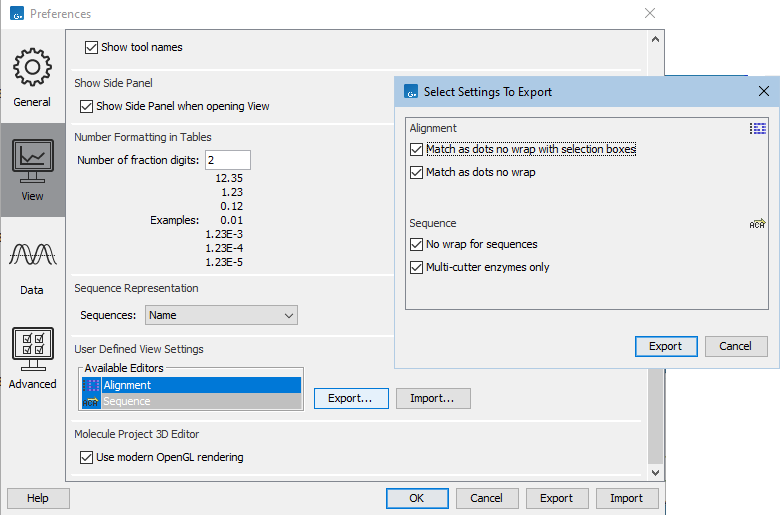Uncheck Multi-cutter enzymes only
This screenshot has width=780, height=515.
point(416,268)
